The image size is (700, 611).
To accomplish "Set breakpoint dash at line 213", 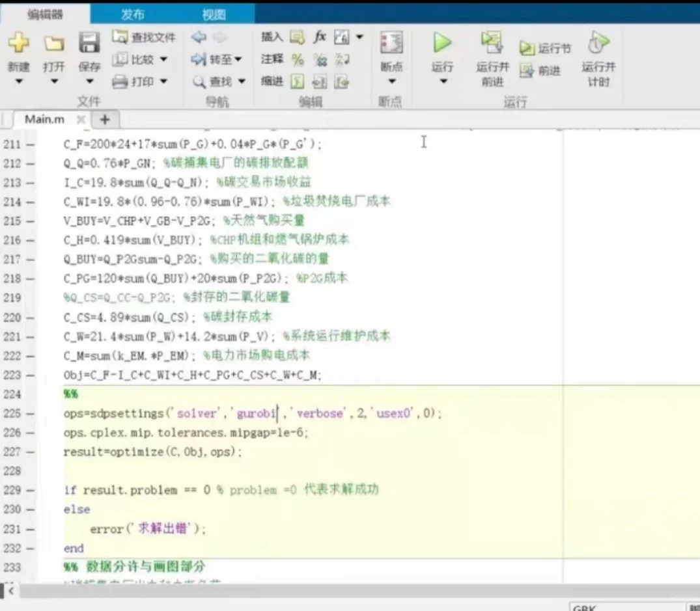I will click(x=30, y=183).
